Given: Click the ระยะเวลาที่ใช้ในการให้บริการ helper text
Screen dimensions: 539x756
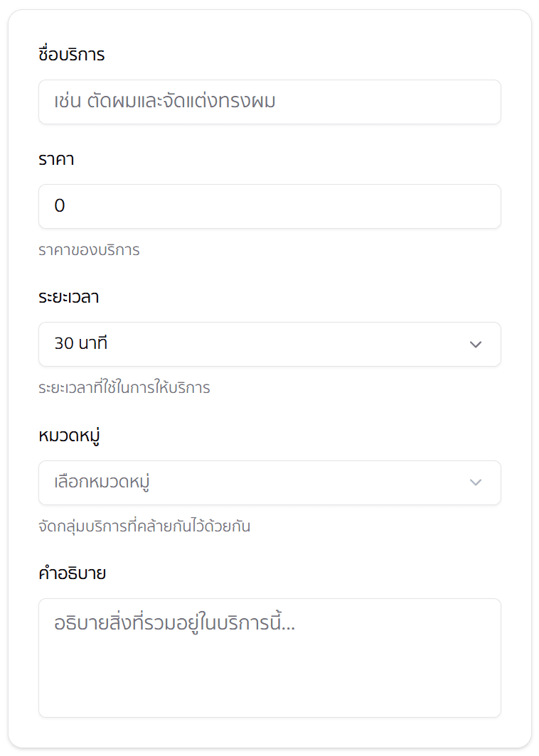Looking at the screenshot, I should [123, 388].
